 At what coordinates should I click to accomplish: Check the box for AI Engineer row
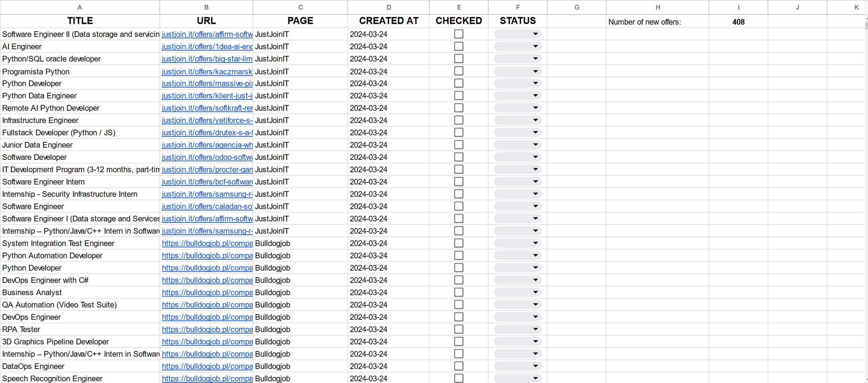pyautogui.click(x=458, y=46)
